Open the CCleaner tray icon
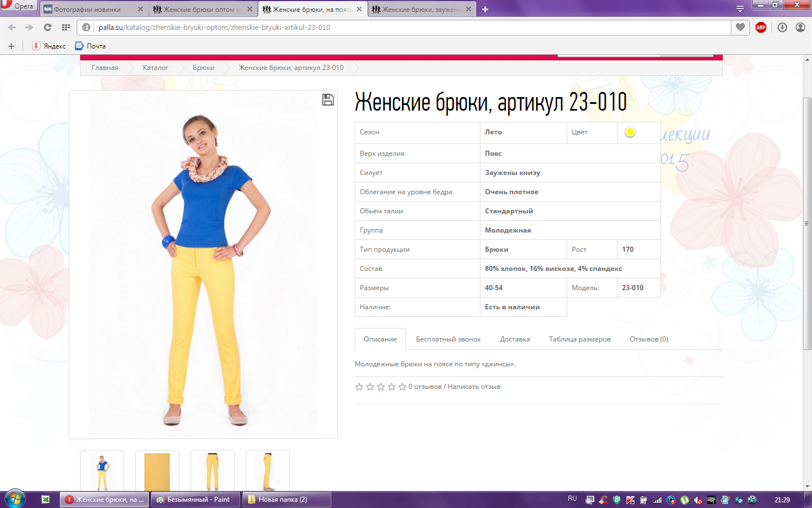This screenshot has height=508, width=812. pyautogui.click(x=603, y=500)
